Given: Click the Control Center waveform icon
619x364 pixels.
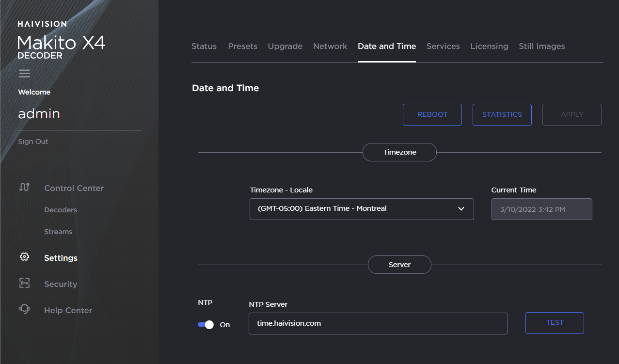Looking at the screenshot, I should [24, 188].
